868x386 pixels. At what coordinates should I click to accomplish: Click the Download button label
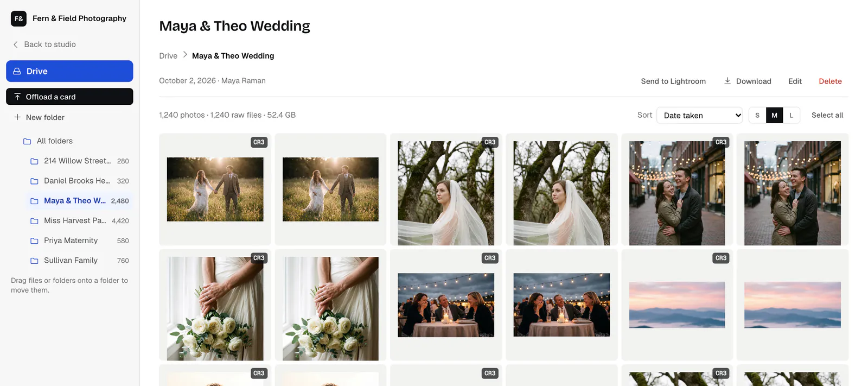[x=754, y=81]
